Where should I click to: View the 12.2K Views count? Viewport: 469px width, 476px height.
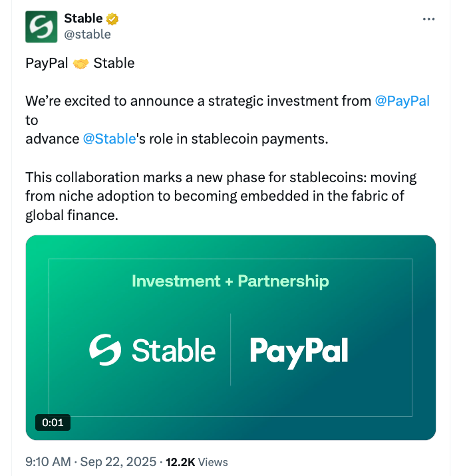point(196,461)
